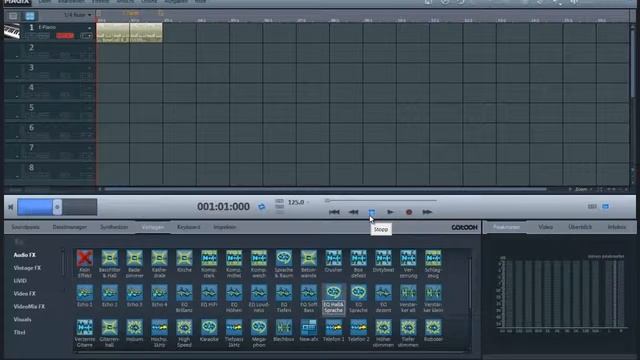640x360 pixels.
Task: Select the Vintage FX category
Action: tap(27, 268)
